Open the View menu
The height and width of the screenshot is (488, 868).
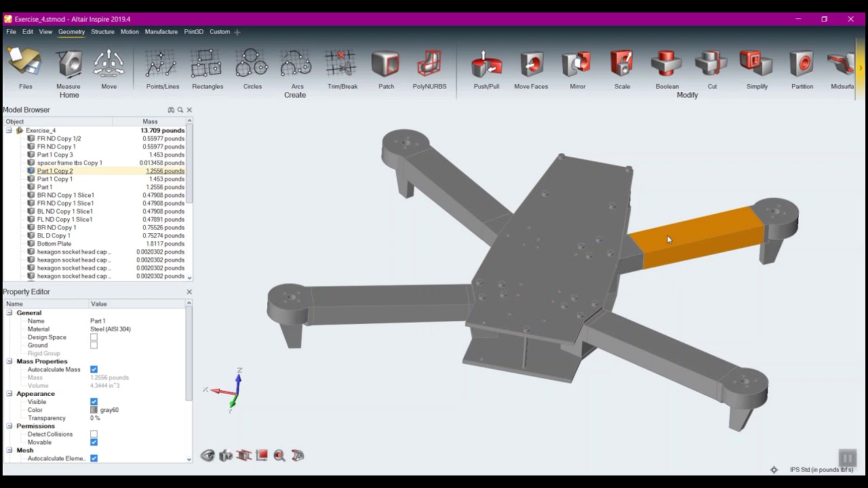(x=45, y=32)
